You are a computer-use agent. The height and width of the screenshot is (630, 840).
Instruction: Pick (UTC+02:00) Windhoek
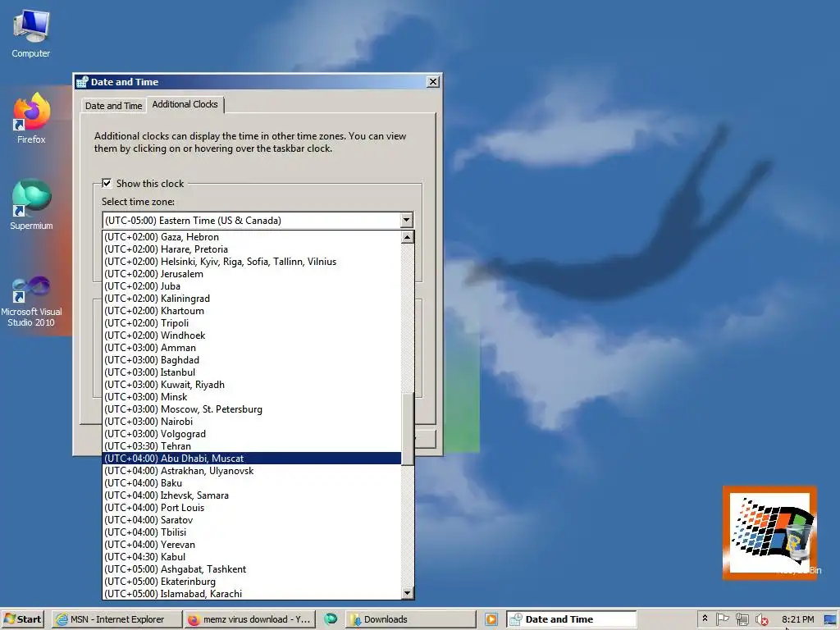pyautogui.click(x=251, y=336)
